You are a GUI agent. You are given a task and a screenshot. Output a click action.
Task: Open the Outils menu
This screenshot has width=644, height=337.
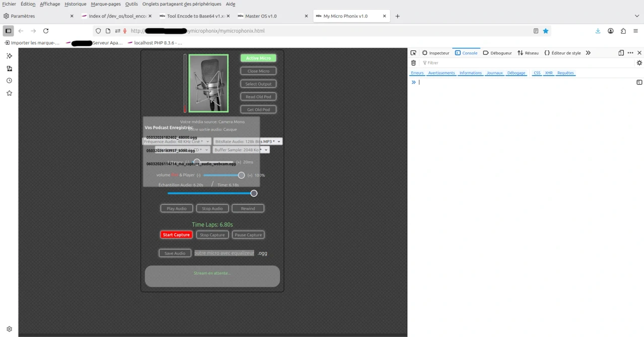(131, 4)
